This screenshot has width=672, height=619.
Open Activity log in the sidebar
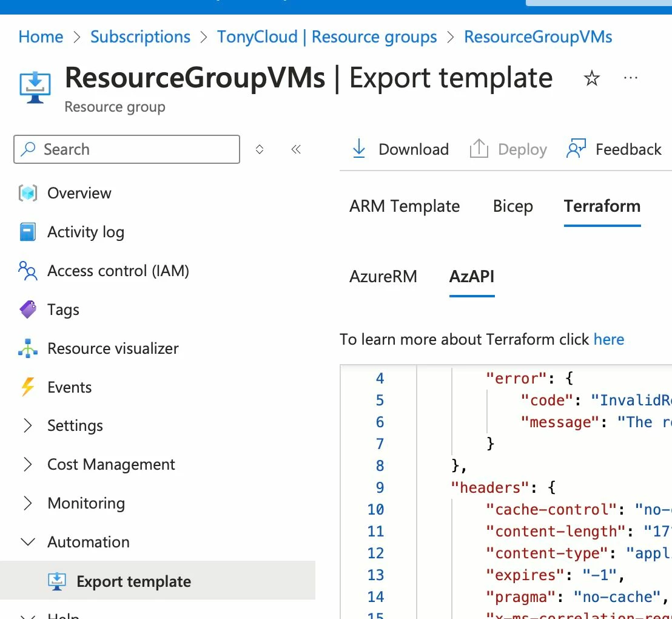pos(86,232)
